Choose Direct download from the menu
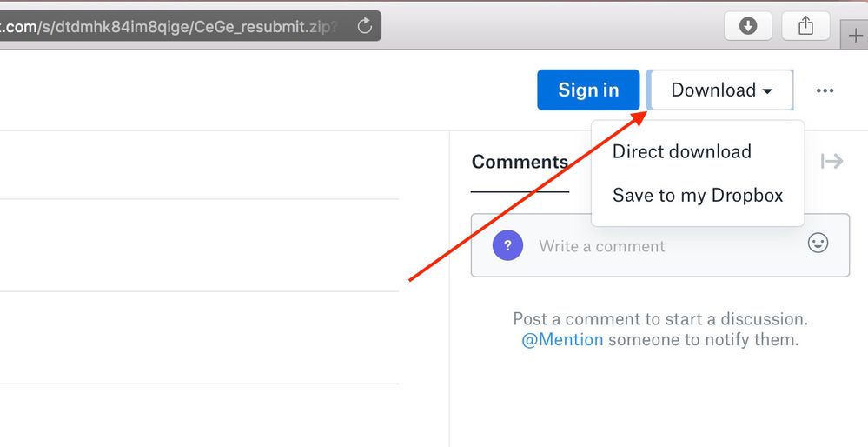This screenshot has height=447, width=868. pyautogui.click(x=681, y=151)
